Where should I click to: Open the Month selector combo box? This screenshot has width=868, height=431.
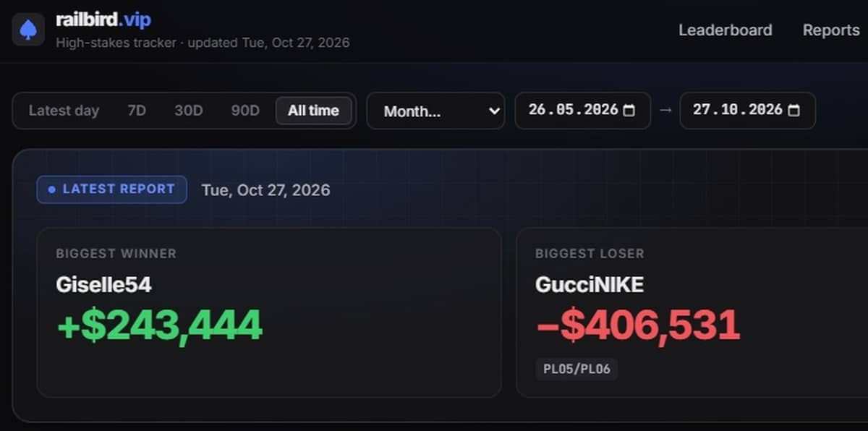pyautogui.click(x=435, y=111)
